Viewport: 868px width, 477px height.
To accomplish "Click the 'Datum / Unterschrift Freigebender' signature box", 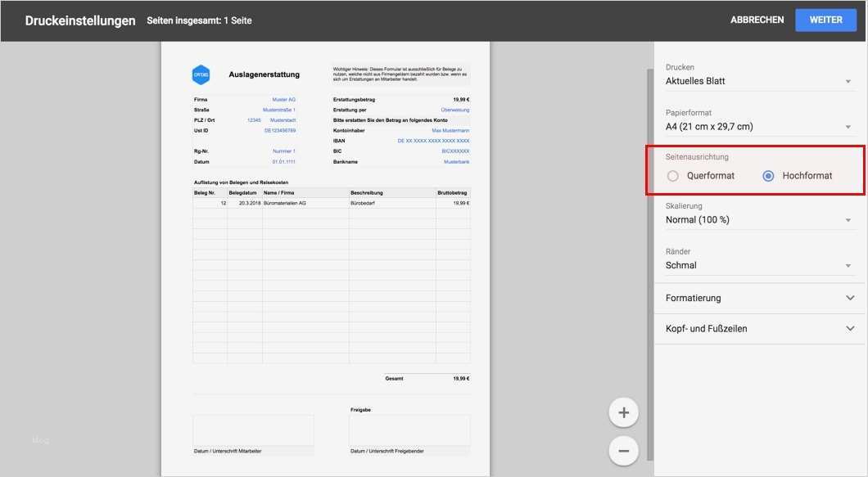I will [409, 430].
